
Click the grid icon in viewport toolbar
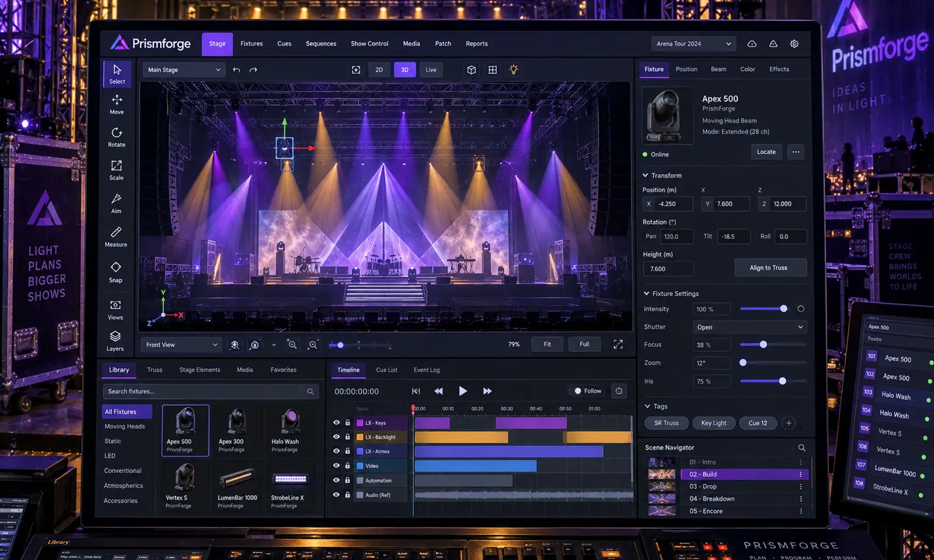[x=493, y=70]
